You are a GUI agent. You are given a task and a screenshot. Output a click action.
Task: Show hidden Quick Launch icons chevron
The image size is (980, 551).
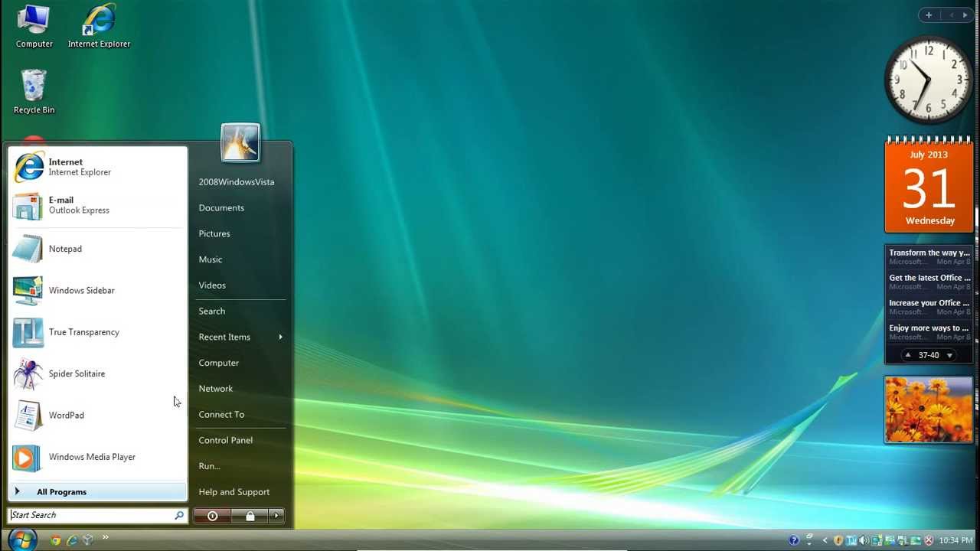[x=105, y=537]
